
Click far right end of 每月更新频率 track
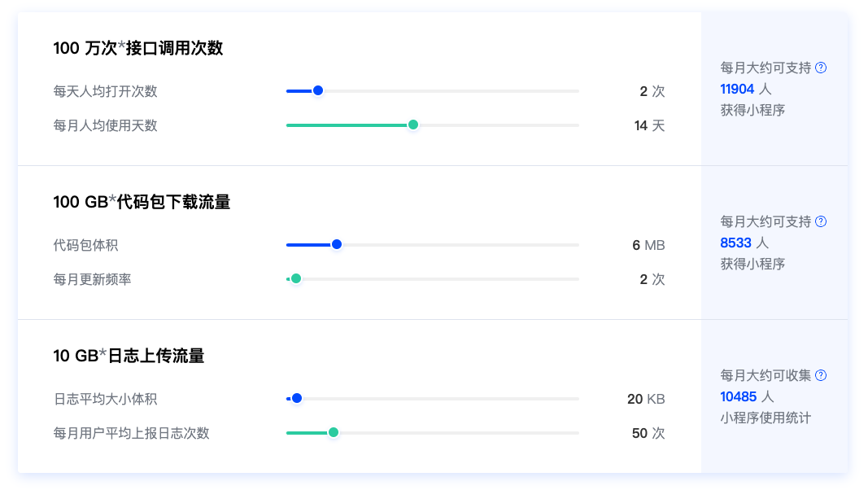(577, 279)
